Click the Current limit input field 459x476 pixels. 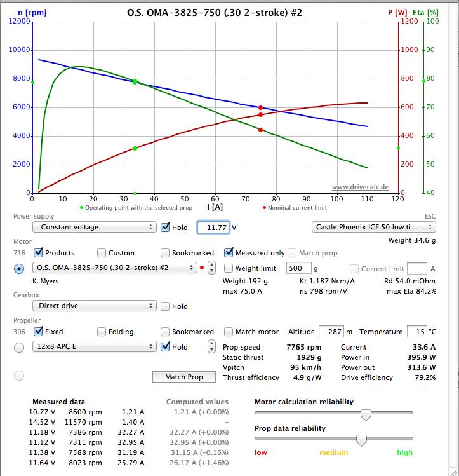click(417, 269)
